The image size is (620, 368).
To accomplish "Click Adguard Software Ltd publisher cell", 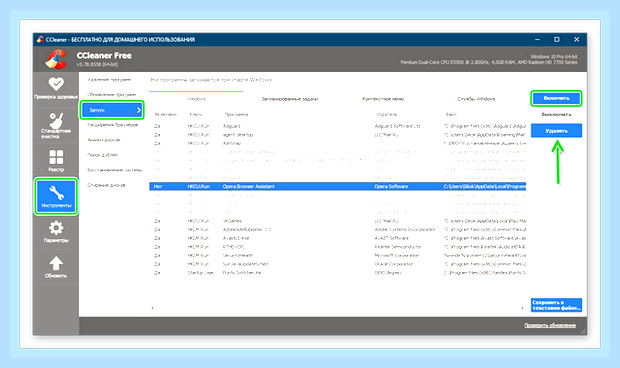I will (x=397, y=126).
